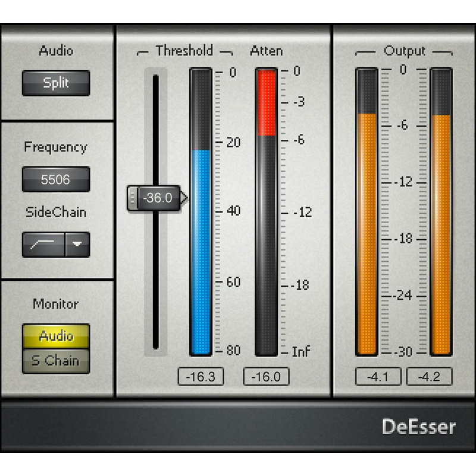Enable Audio monitoring in the Monitor section
This screenshot has height=476, width=476.
click(55, 336)
